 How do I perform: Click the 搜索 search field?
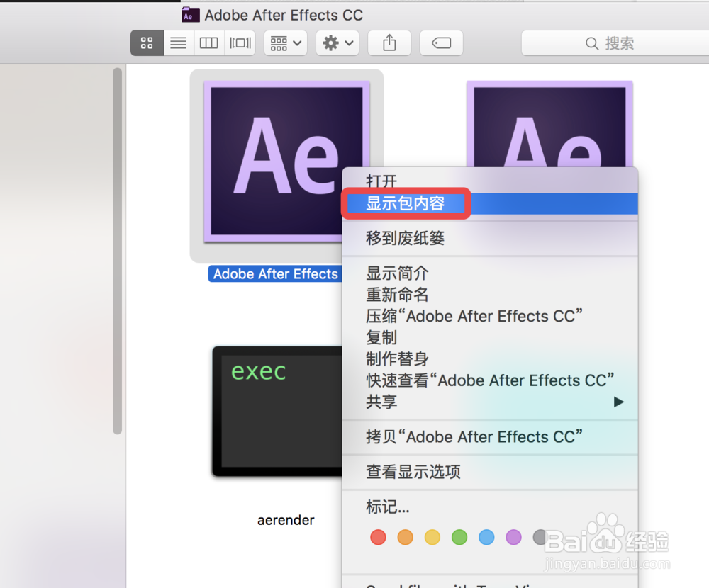click(615, 43)
